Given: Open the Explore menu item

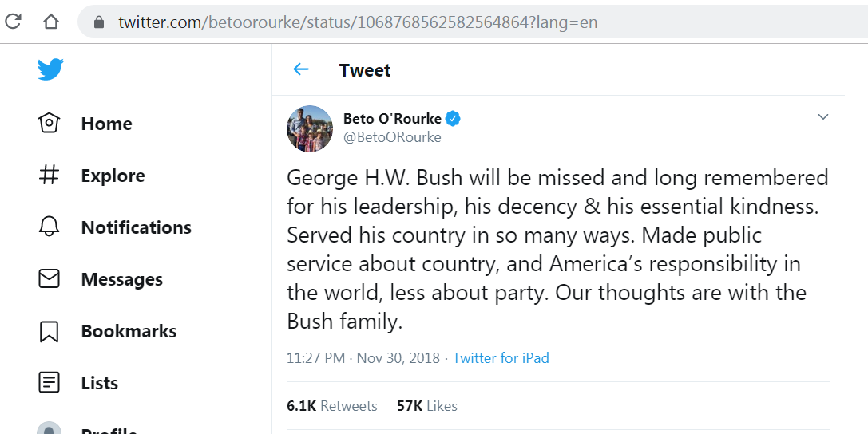Looking at the screenshot, I should pyautogui.click(x=113, y=176).
